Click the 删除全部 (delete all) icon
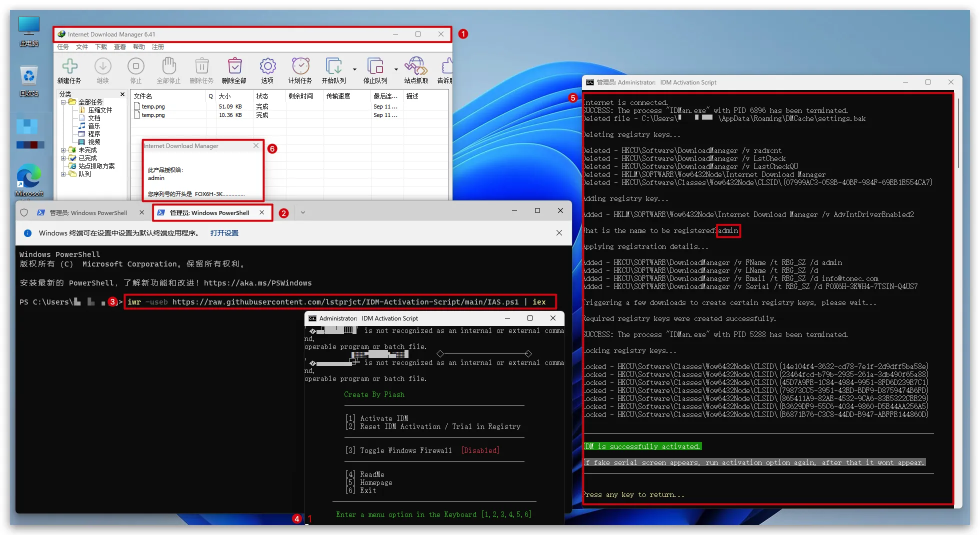 (x=234, y=66)
